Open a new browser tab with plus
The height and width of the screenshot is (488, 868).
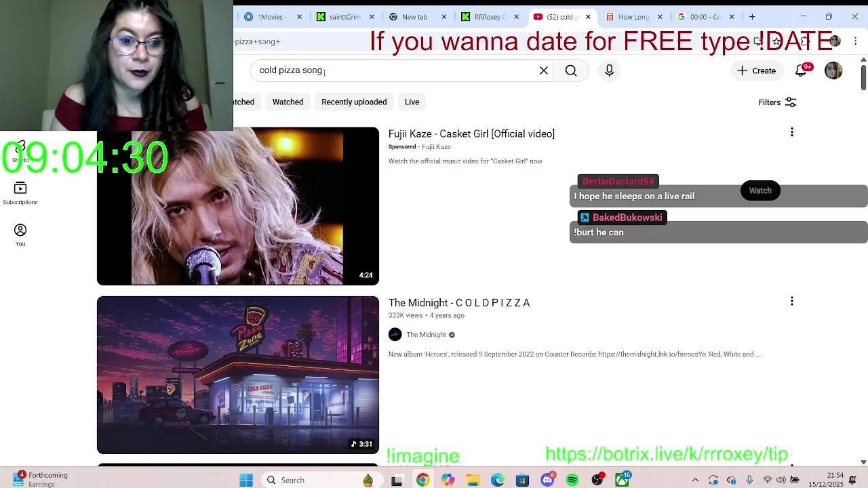752,17
